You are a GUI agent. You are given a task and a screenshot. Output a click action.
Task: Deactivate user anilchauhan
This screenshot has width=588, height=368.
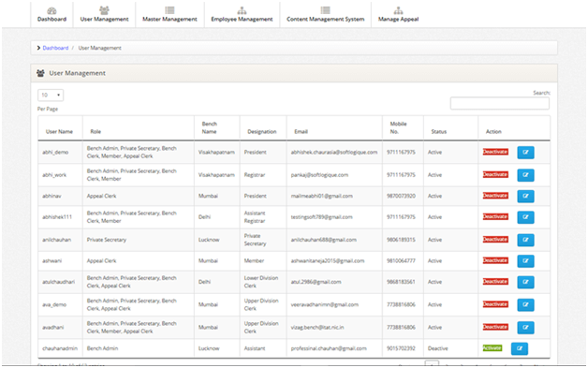(x=495, y=240)
